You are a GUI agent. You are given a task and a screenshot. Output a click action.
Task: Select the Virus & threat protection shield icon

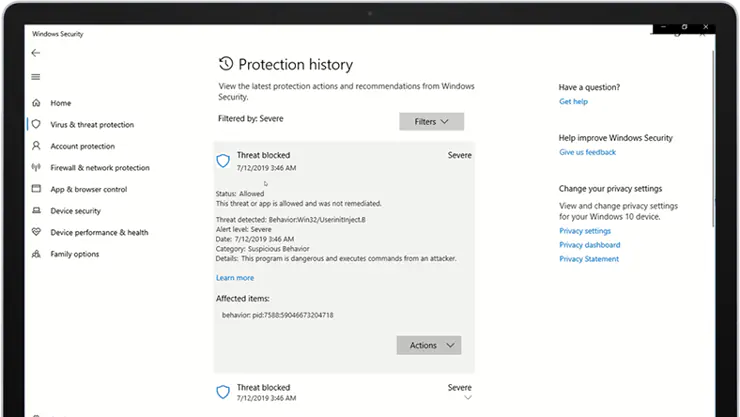pos(36,125)
